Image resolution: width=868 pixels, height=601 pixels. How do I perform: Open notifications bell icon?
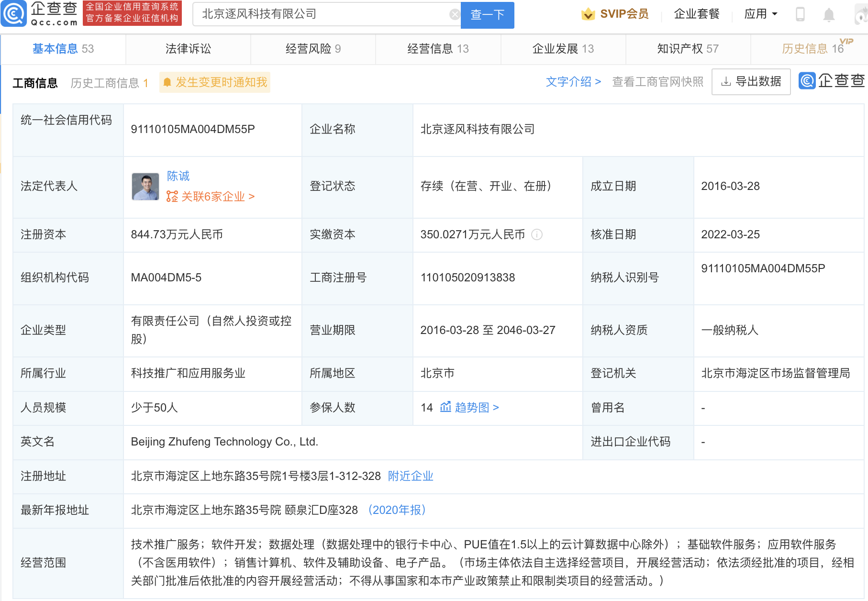[x=829, y=15]
